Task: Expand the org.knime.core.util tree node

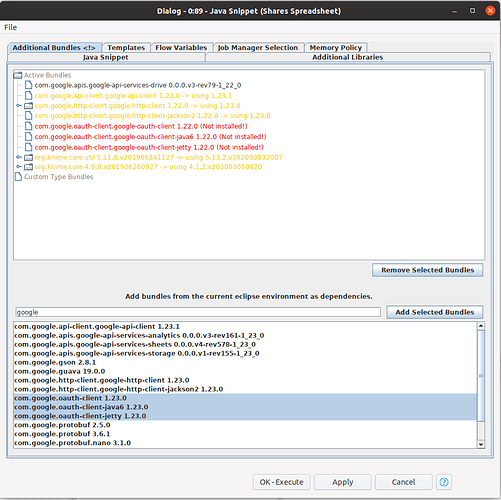Action: (x=19, y=157)
